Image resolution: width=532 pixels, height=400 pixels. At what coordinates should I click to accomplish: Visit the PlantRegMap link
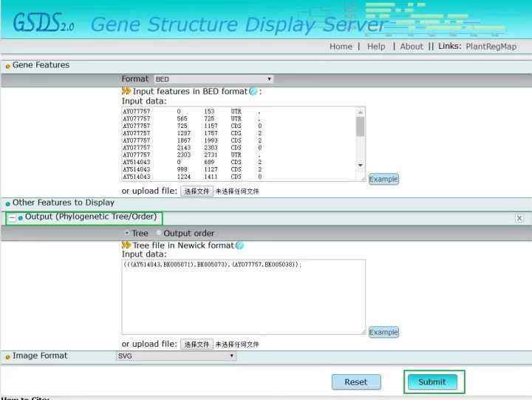point(491,47)
